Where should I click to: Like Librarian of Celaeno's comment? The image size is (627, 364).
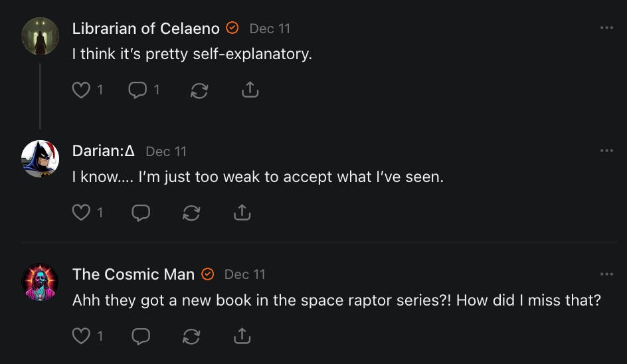point(81,90)
